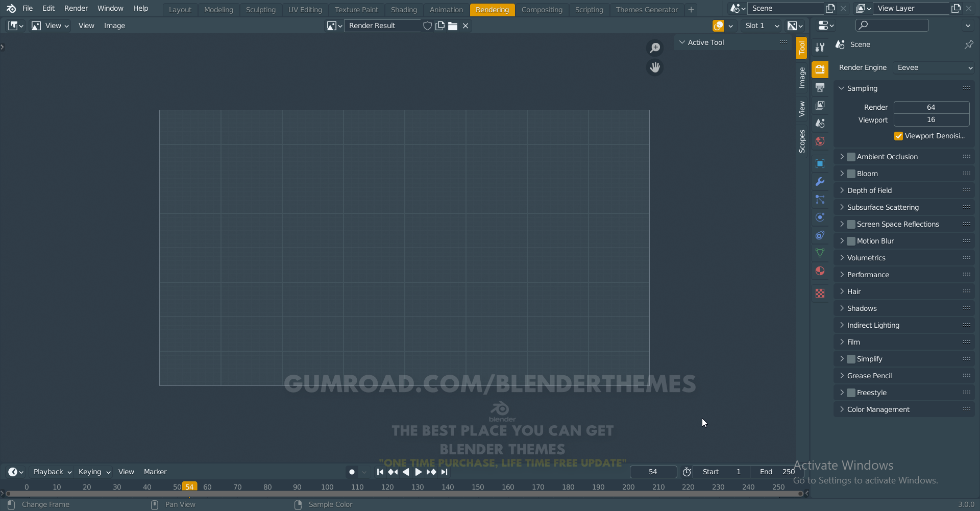Open the Object properties tab
Screen dimensions: 980x511
[x=820, y=163]
